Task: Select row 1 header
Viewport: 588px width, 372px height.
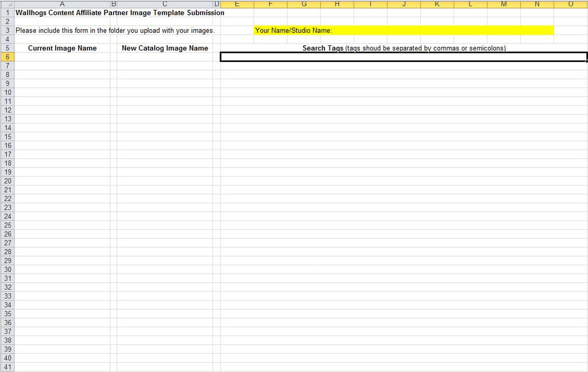Action: (7, 13)
